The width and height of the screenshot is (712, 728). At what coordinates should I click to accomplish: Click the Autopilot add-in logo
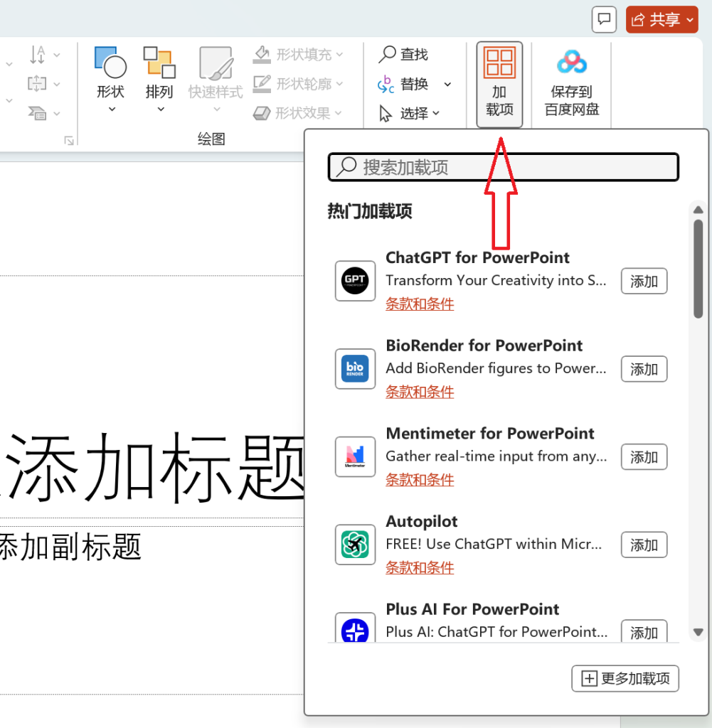click(356, 545)
